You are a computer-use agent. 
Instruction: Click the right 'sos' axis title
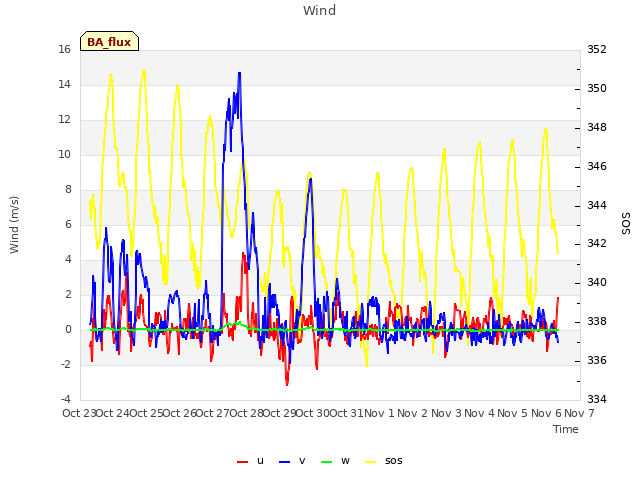pos(626,224)
